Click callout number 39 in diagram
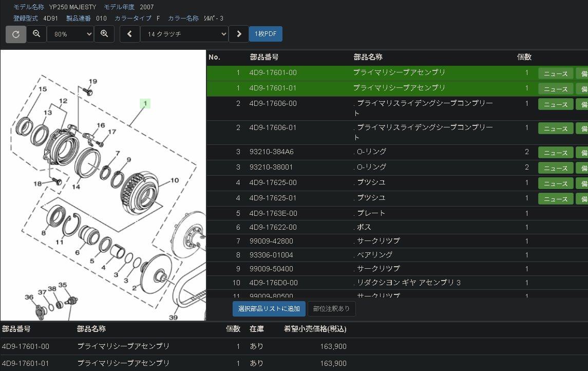The width and height of the screenshot is (588, 371). [173, 318]
